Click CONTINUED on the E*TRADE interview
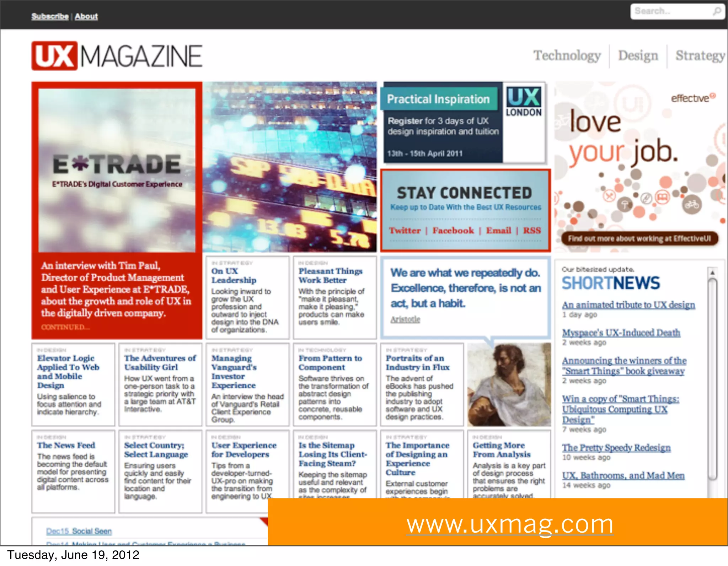The height and width of the screenshot is (566, 728). pyautogui.click(x=65, y=327)
